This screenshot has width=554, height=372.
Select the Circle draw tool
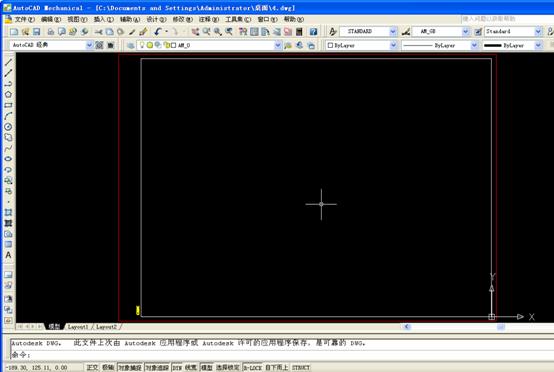[x=8, y=126]
